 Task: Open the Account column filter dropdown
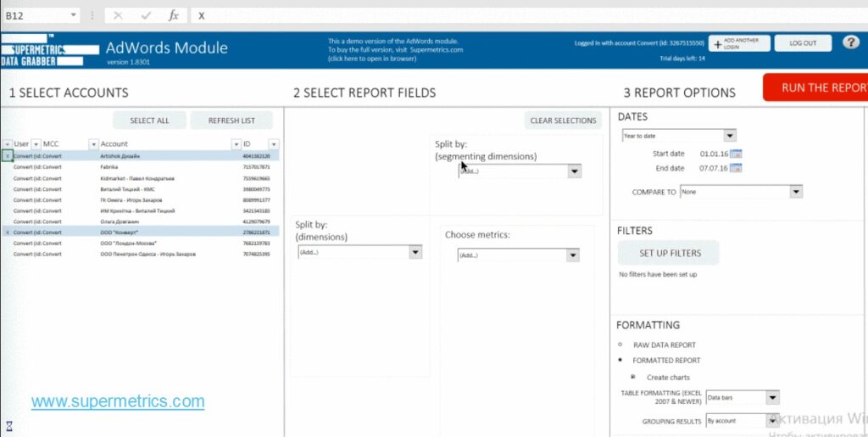[236, 144]
